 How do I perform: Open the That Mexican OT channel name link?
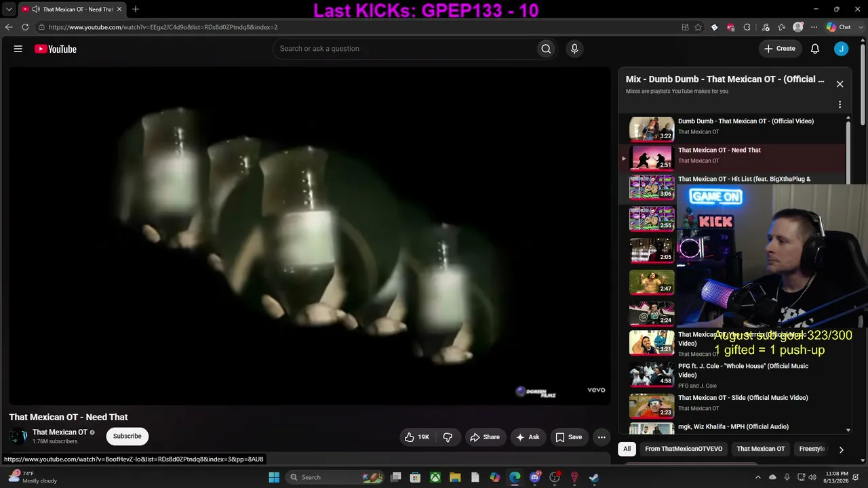pyautogui.click(x=60, y=432)
